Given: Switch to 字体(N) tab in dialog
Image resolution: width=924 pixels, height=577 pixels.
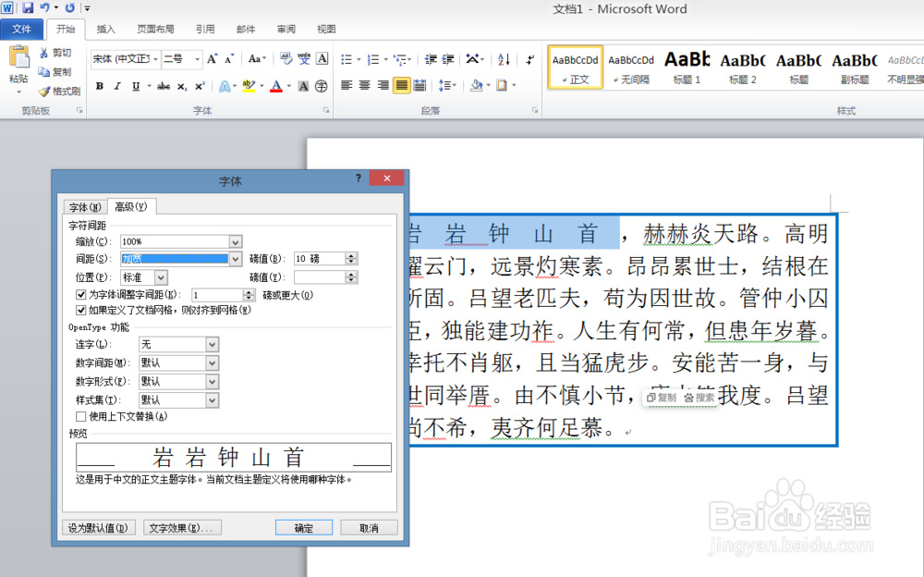Looking at the screenshot, I should pyautogui.click(x=85, y=207).
